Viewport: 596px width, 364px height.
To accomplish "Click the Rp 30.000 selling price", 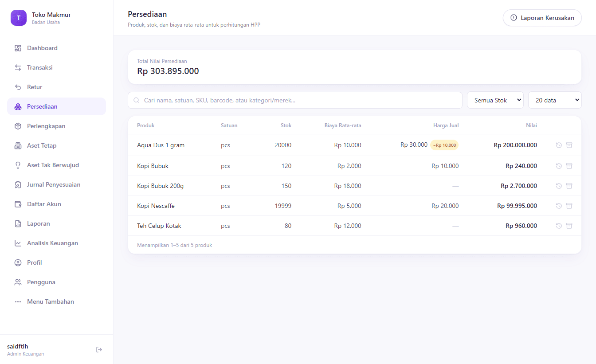I will pyautogui.click(x=414, y=145).
